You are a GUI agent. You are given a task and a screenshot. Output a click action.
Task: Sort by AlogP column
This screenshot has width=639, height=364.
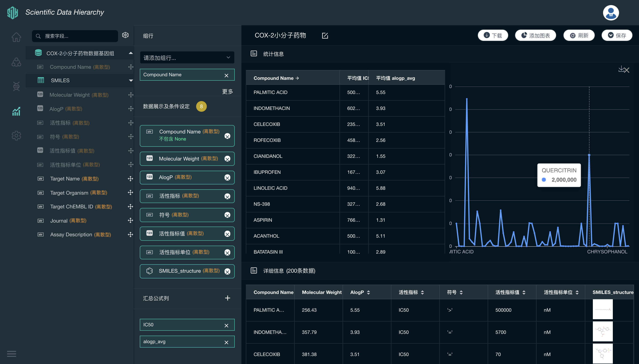click(x=368, y=292)
